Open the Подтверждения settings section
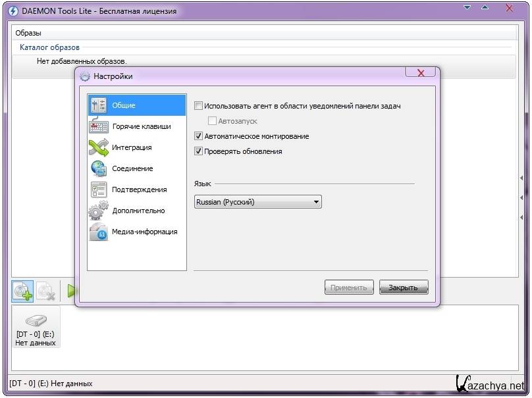This screenshot has height=398, width=532. pos(138,189)
